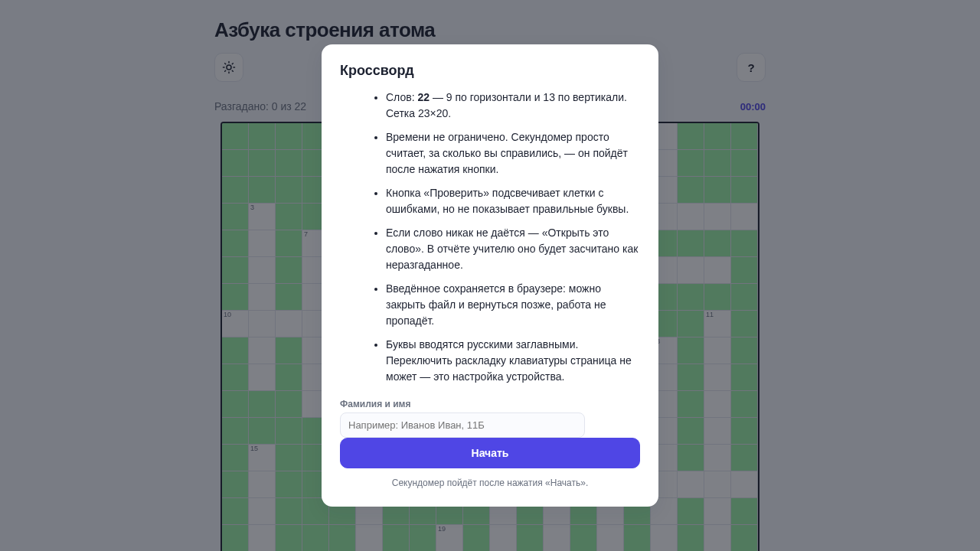Select crossword cell numbered 11

point(717,324)
